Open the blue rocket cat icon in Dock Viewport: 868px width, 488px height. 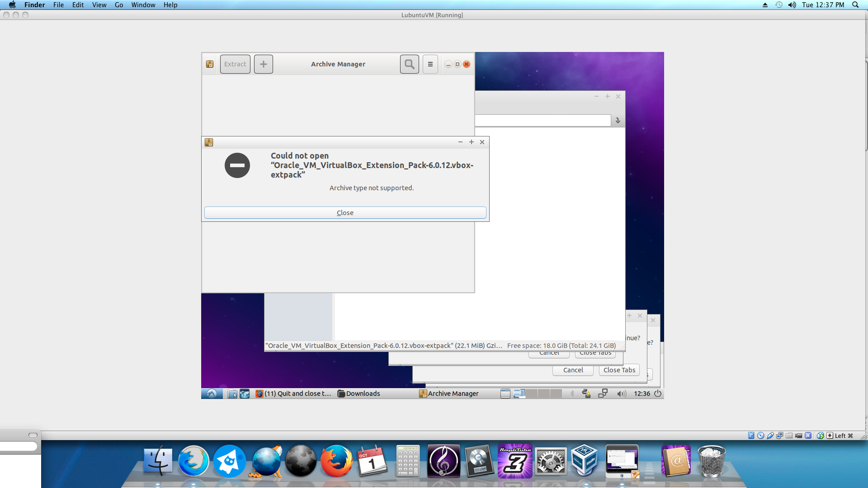pos(229,461)
